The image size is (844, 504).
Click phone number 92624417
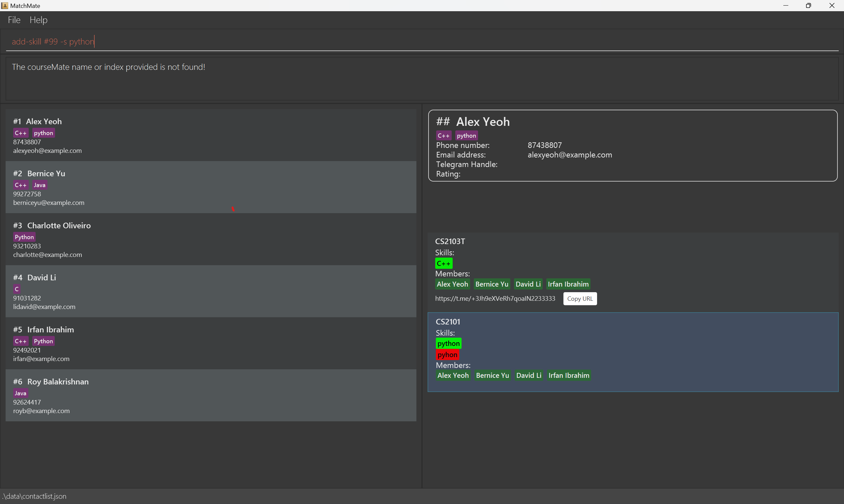[27, 402]
